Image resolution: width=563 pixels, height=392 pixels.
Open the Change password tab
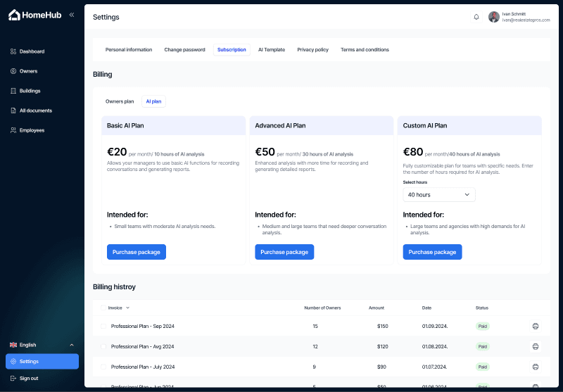coord(184,49)
